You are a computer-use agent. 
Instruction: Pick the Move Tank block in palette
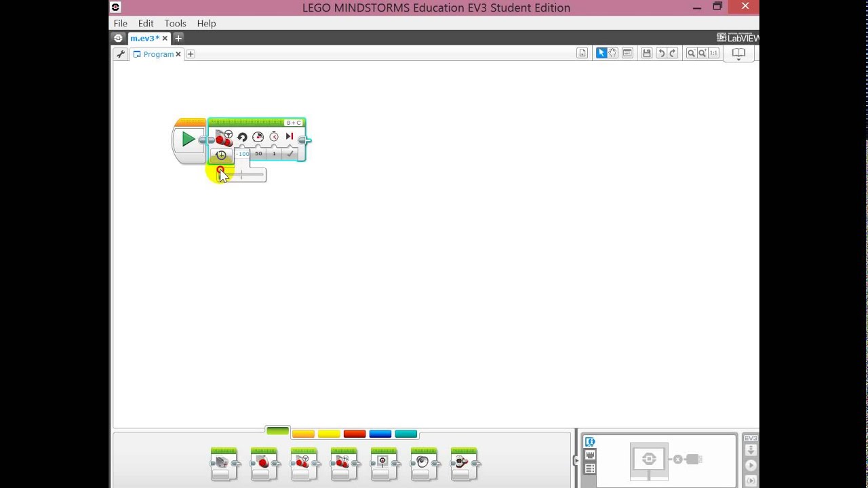pos(344,464)
